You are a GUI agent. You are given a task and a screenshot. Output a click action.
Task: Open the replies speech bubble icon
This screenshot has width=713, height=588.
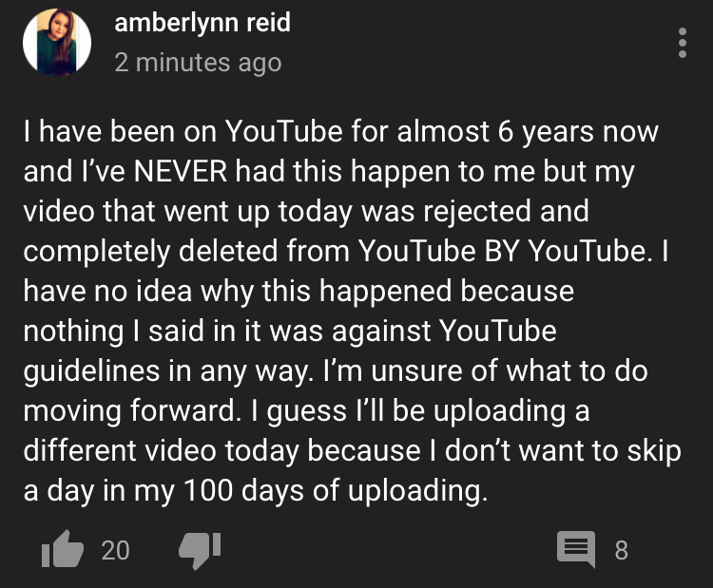(576, 549)
